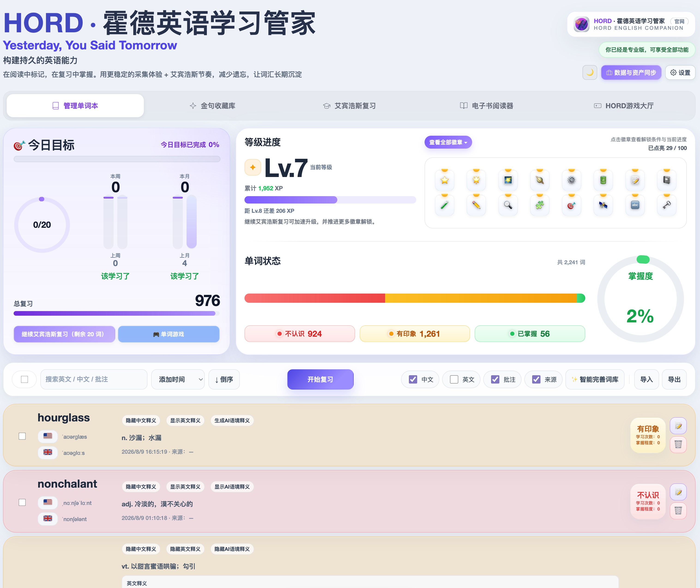Visit the 官网 link
Screen dimensions: 700x588
tap(679, 21)
